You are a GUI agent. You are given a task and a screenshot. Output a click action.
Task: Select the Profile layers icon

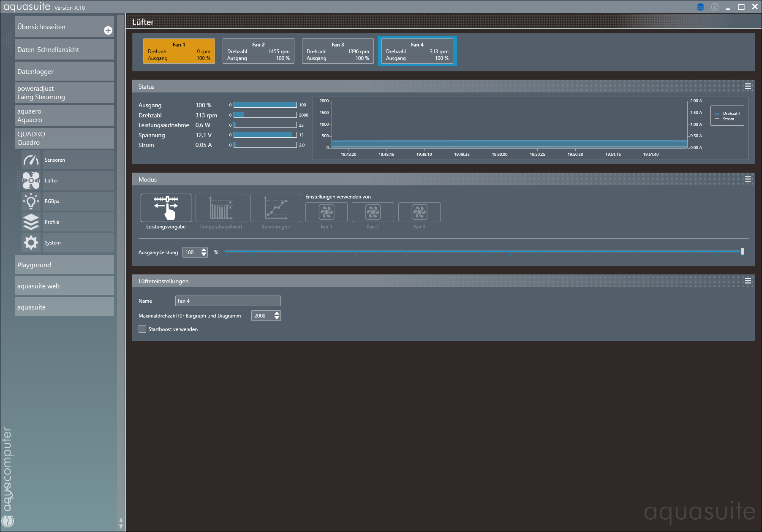point(31,222)
